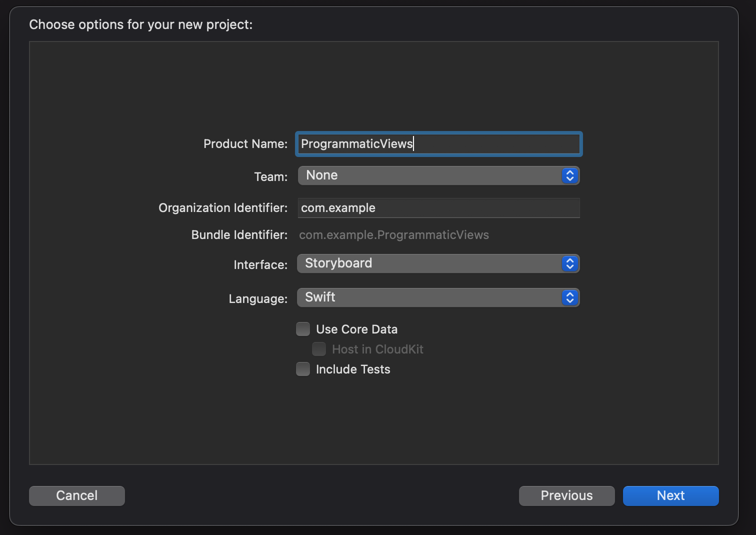Click the Language popup chevron icon
This screenshot has height=535, width=756.
click(569, 297)
